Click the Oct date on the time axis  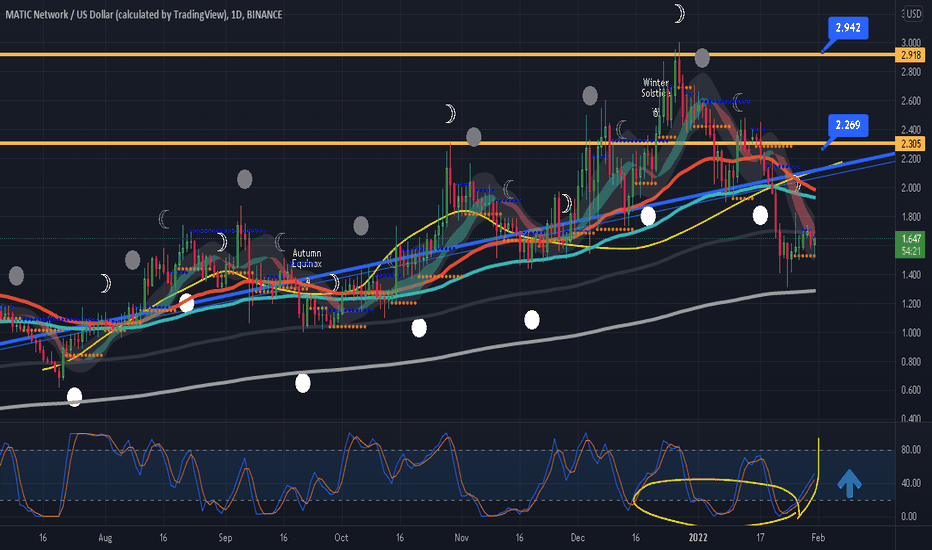pos(341,538)
